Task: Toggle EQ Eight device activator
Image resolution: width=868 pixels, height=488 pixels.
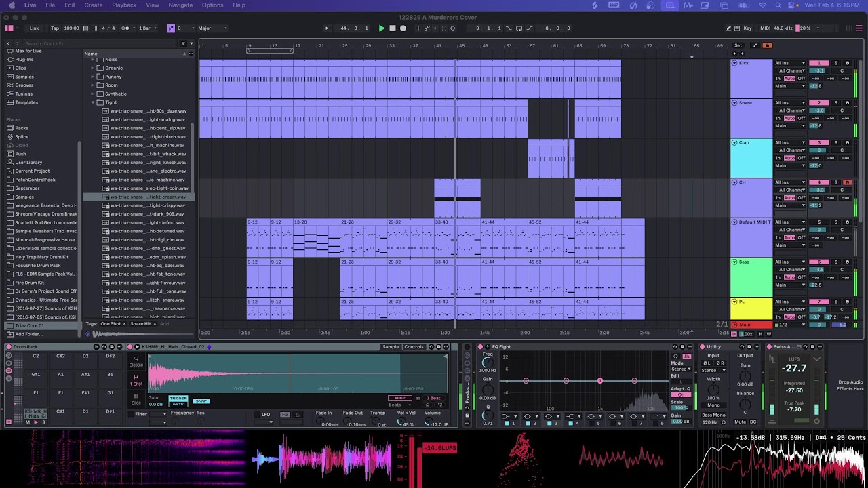Action: [480, 347]
